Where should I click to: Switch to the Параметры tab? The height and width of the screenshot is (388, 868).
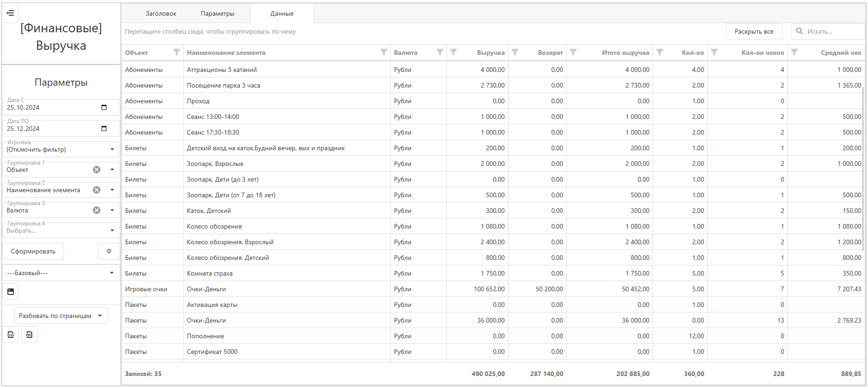pos(217,13)
